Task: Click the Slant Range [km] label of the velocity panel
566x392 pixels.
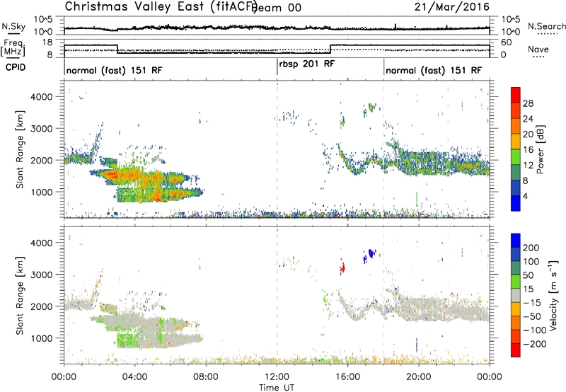Action: coord(20,296)
